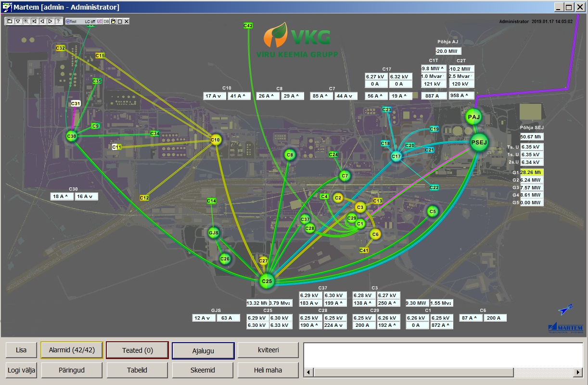Select the PSEJ substation node
The width and height of the screenshot is (588, 385).
(x=479, y=142)
